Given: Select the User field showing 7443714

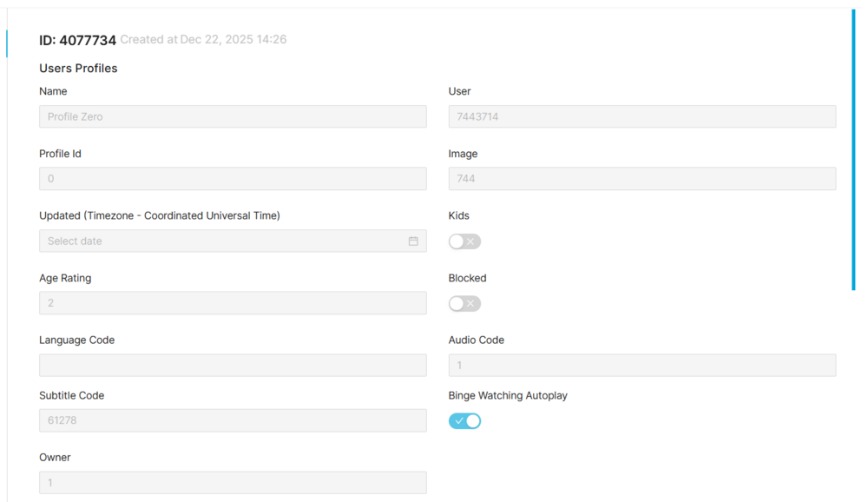Looking at the screenshot, I should point(641,116).
